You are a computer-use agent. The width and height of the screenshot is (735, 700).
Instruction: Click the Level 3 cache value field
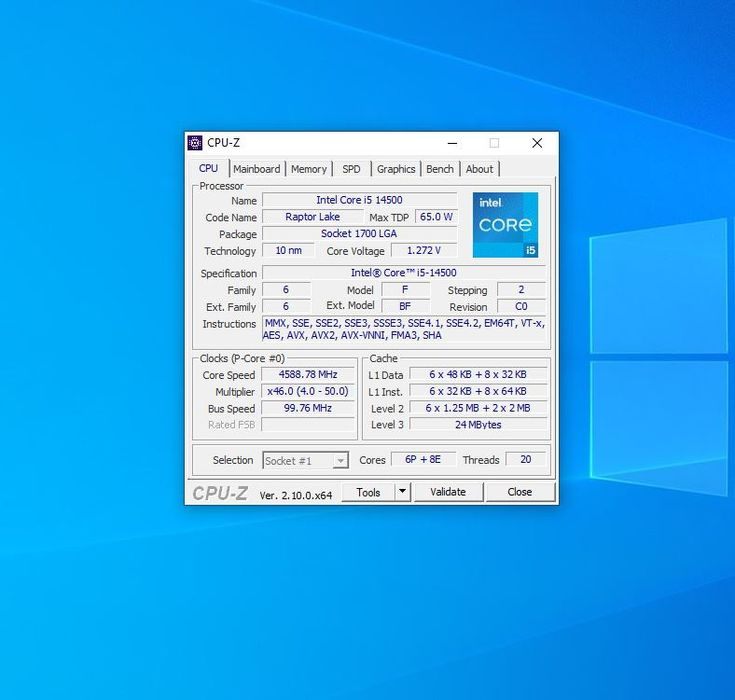click(x=478, y=425)
